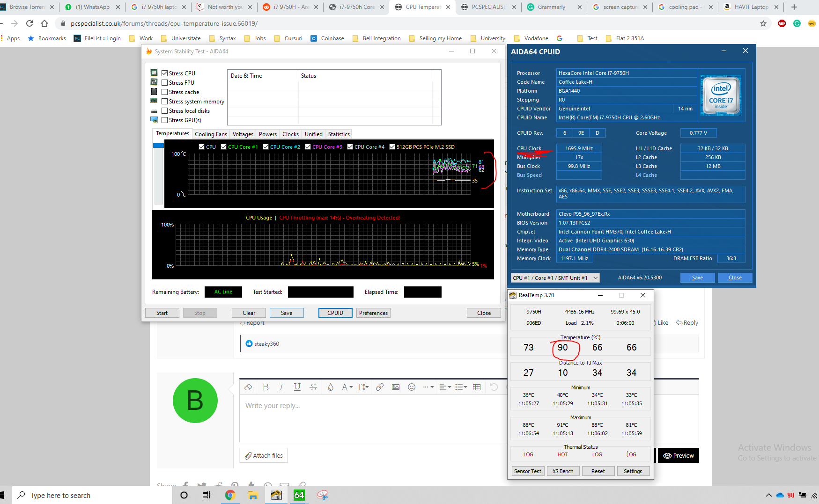Toggle CPU Core #3 graph checkbox
This screenshot has height=504, width=819.
[x=308, y=147]
